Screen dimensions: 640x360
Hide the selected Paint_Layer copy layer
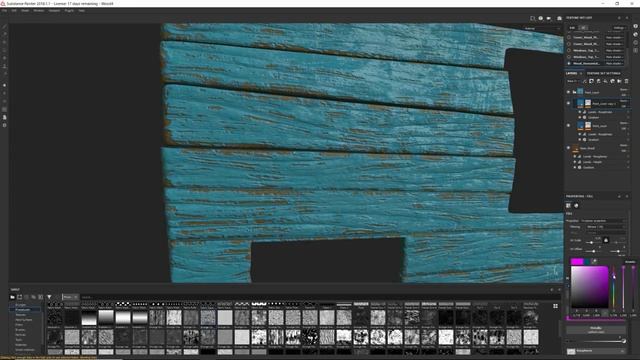point(568,103)
